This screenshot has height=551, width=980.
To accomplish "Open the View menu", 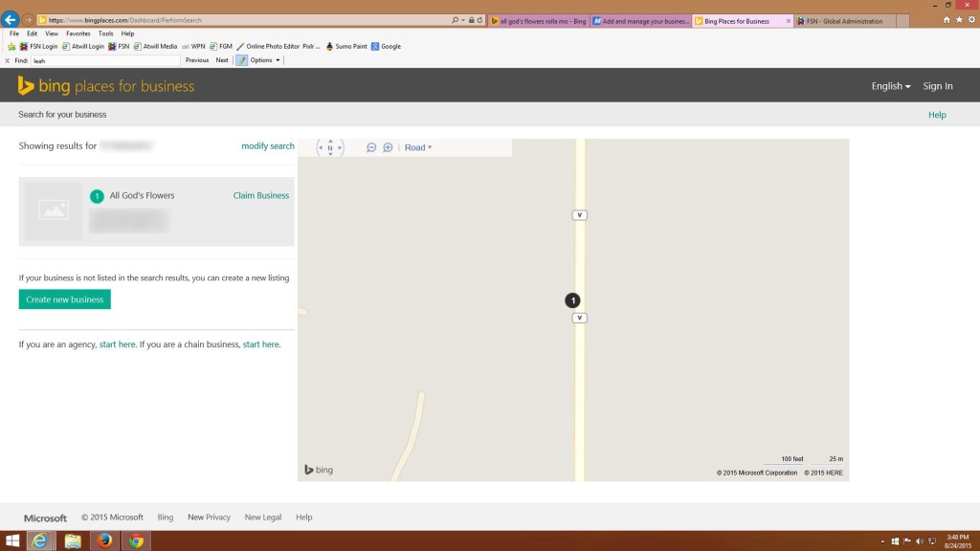I will (52, 33).
